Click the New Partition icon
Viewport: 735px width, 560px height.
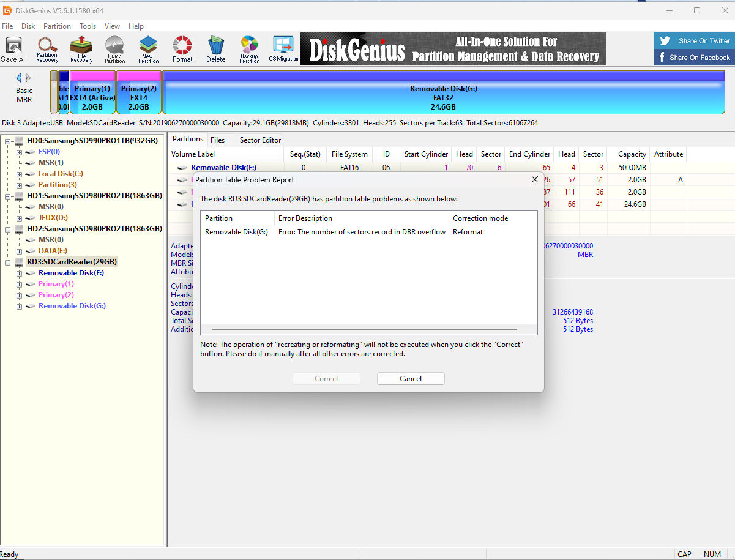(x=148, y=50)
